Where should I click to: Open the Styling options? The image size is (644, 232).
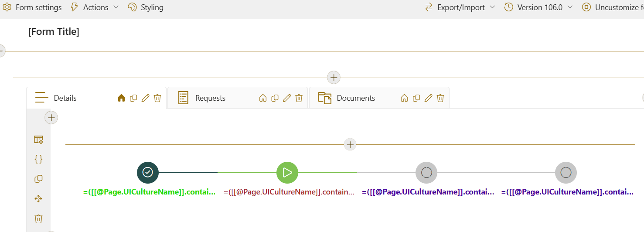coord(146,7)
